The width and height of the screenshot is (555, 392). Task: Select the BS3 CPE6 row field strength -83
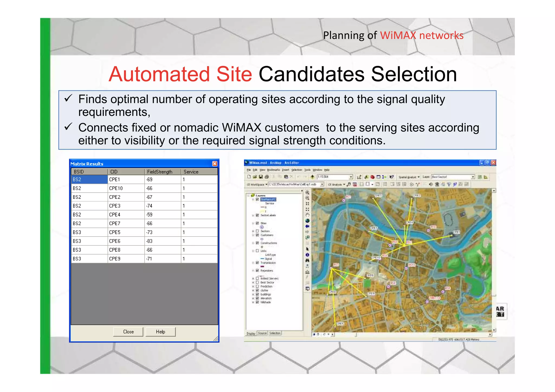[x=163, y=241]
